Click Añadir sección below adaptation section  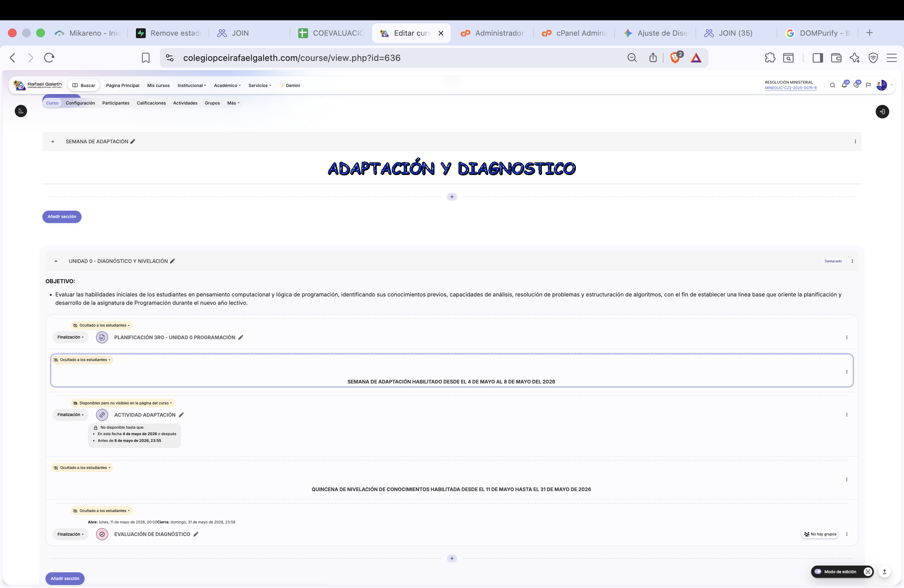(x=62, y=217)
